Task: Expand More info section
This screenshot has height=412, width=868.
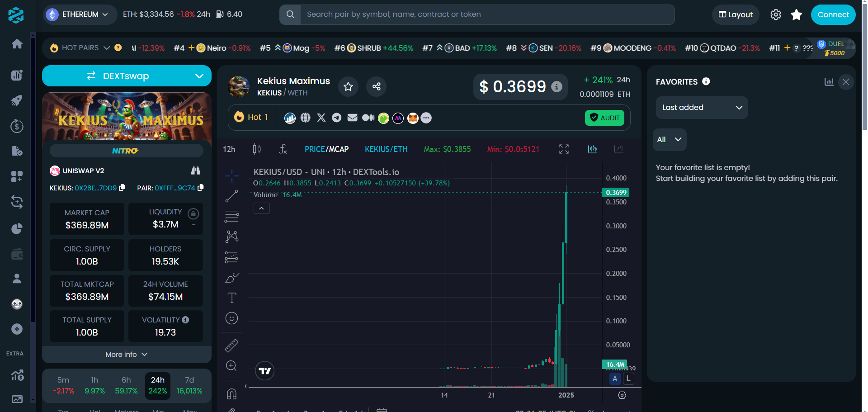Action: tap(127, 355)
